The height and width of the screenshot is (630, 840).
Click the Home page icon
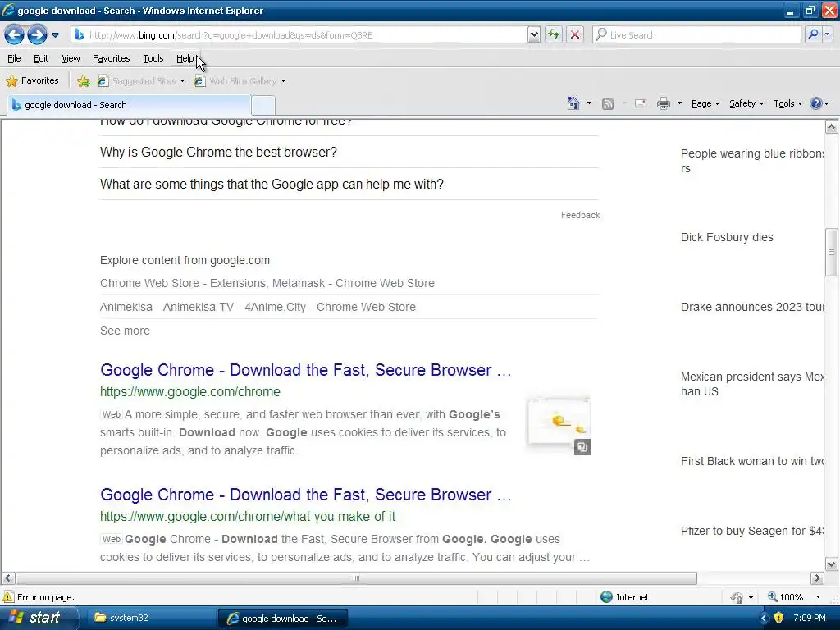(x=573, y=103)
